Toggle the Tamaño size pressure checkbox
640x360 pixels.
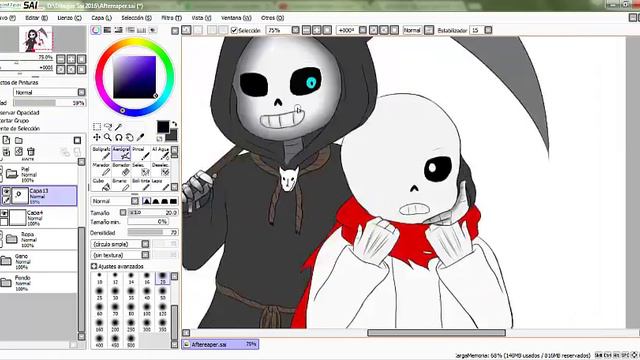click(x=123, y=212)
